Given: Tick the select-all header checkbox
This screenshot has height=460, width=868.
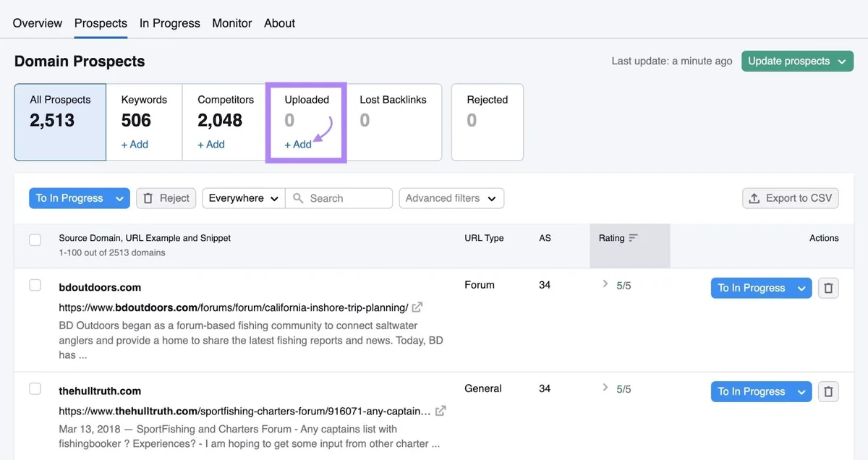Looking at the screenshot, I should coord(35,240).
